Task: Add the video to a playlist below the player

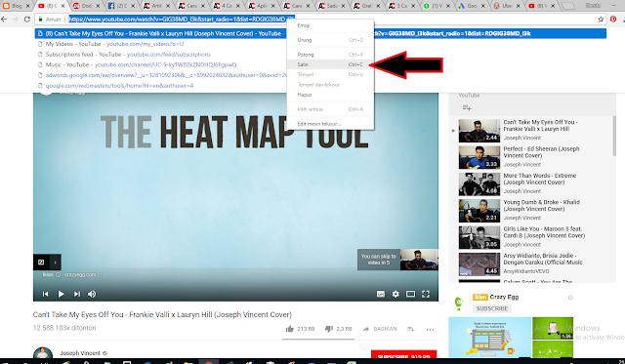Action: pyautogui.click(x=411, y=329)
